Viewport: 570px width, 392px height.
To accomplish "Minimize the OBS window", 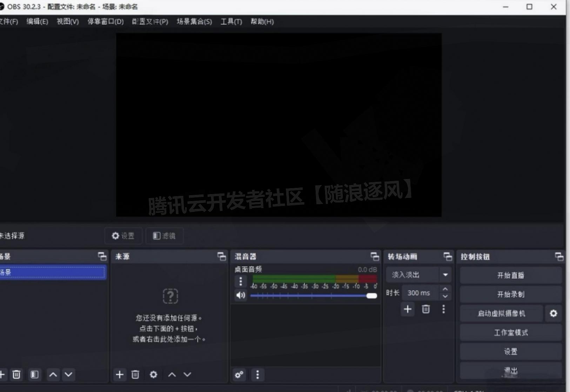I will [x=505, y=7].
